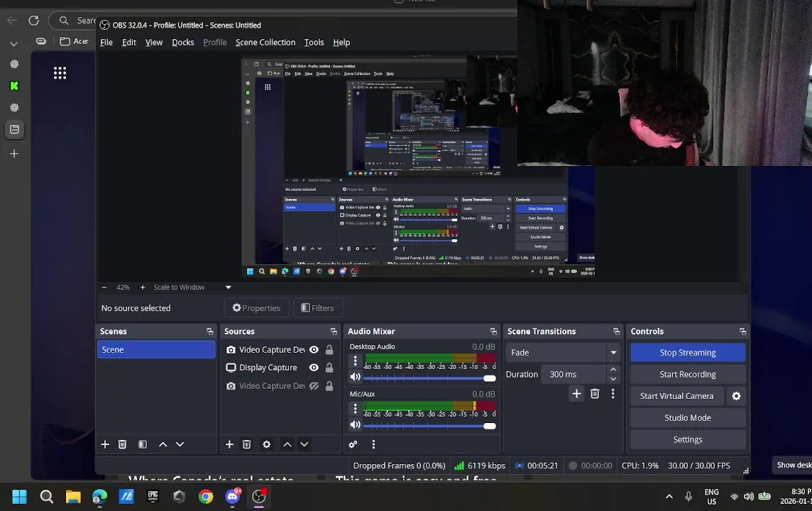Zoom in preview with plus icon
812x511 pixels.
pos(143,287)
